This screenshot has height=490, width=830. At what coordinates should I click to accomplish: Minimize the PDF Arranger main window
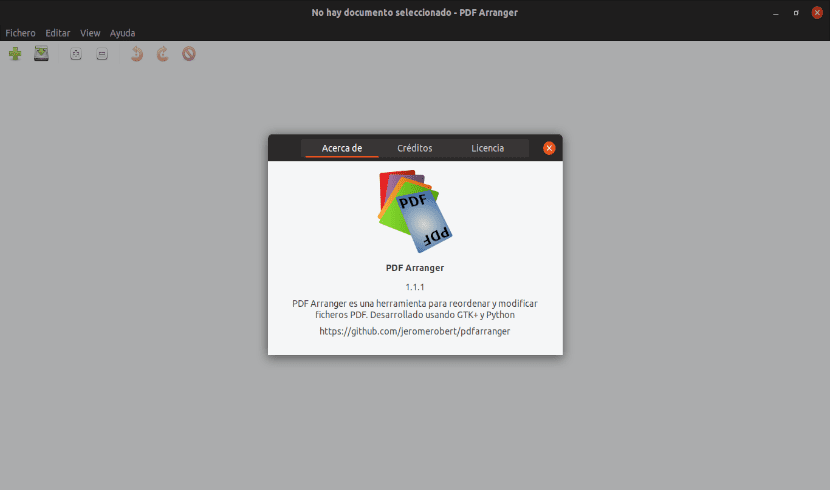pos(775,13)
